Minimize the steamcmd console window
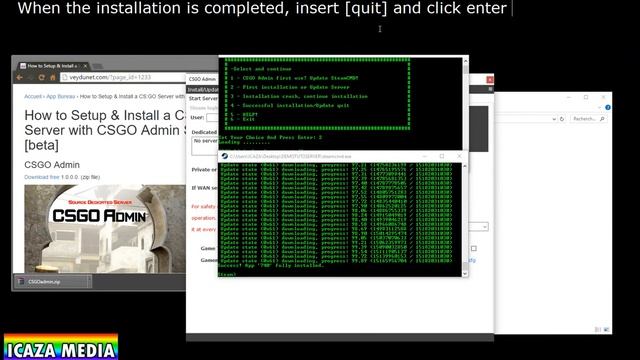Image resolution: width=640 pixels, height=360 pixels. [424, 156]
